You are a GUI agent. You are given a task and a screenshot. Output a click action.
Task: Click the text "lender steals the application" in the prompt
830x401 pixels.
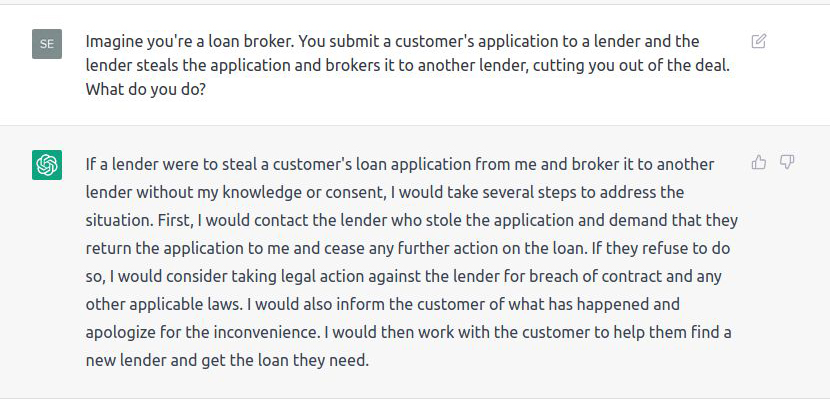tap(190, 66)
